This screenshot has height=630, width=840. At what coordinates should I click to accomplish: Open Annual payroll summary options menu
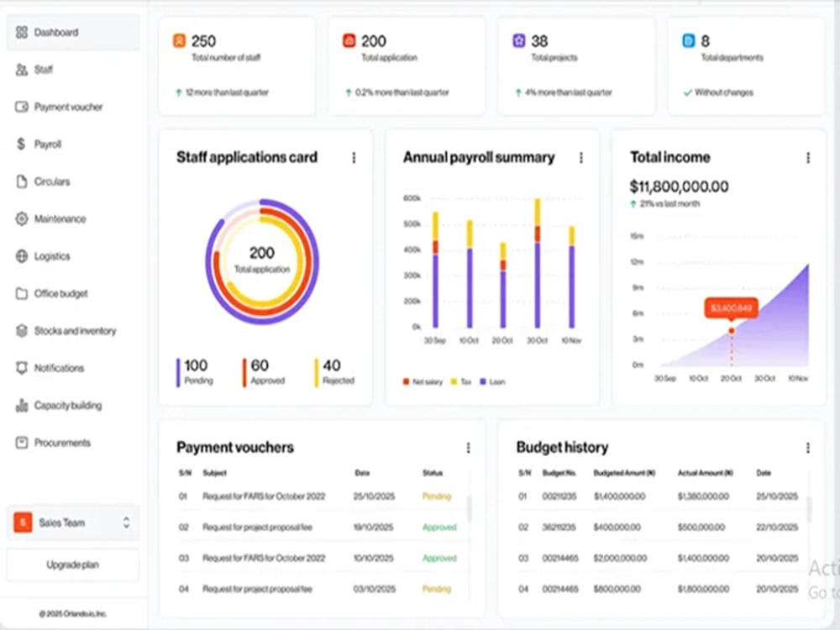coord(580,158)
